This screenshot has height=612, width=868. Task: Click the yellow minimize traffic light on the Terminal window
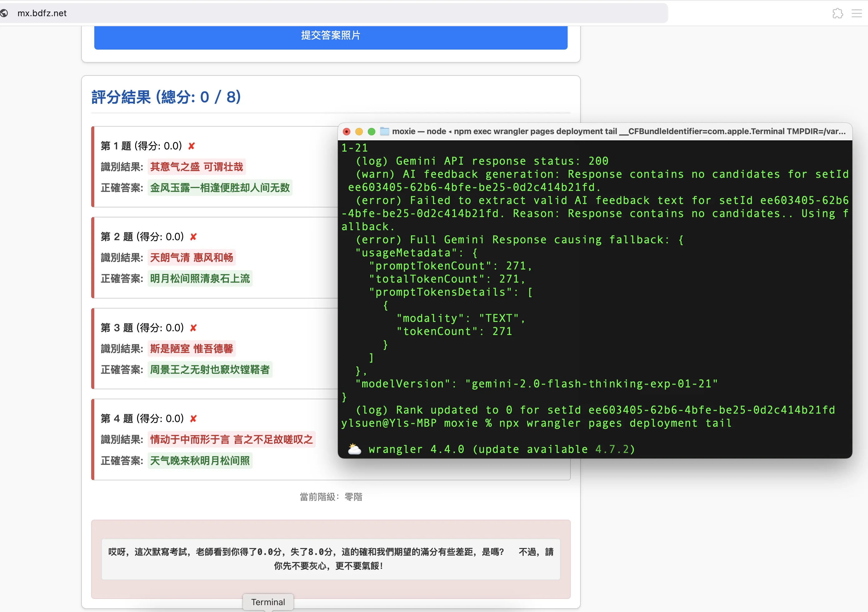coord(359,131)
